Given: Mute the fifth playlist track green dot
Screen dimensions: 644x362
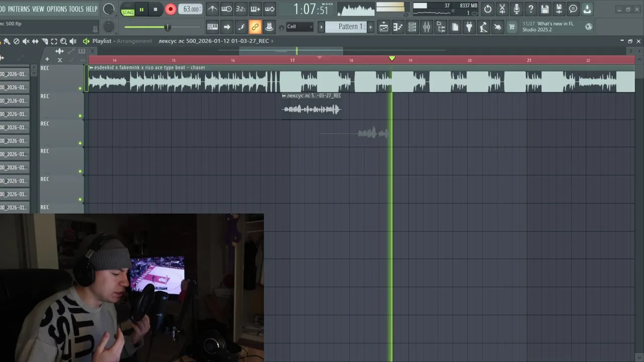Looking at the screenshot, I should click(80, 200).
